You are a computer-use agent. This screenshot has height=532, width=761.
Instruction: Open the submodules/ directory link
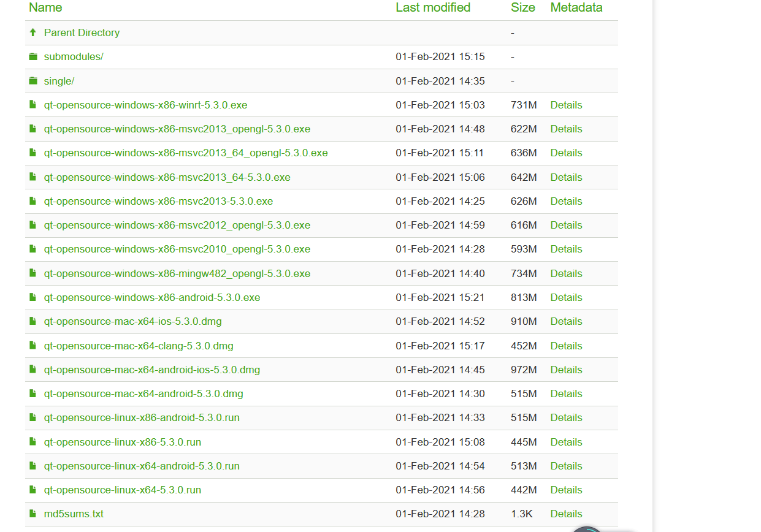pos(74,56)
